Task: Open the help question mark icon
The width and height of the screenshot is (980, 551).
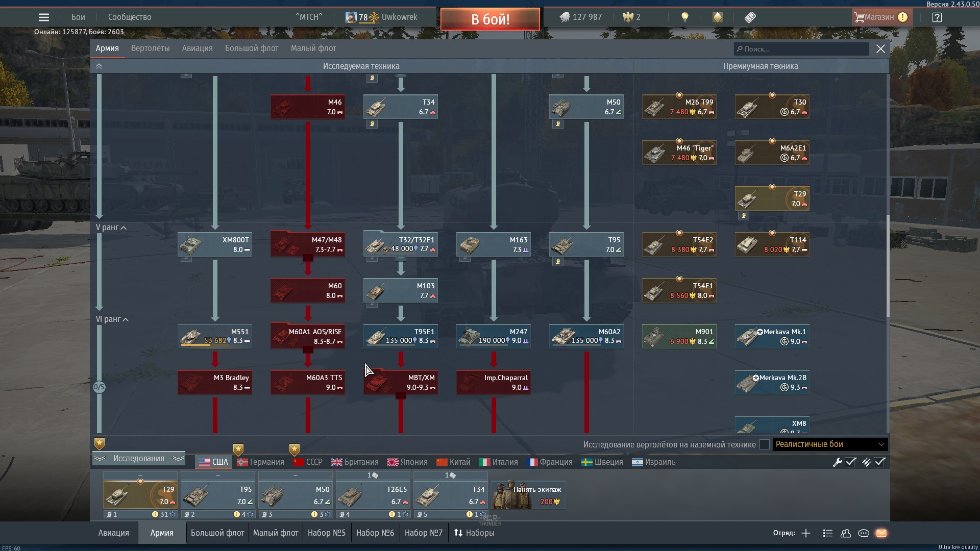Action: pyautogui.click(x=937, y=17)
